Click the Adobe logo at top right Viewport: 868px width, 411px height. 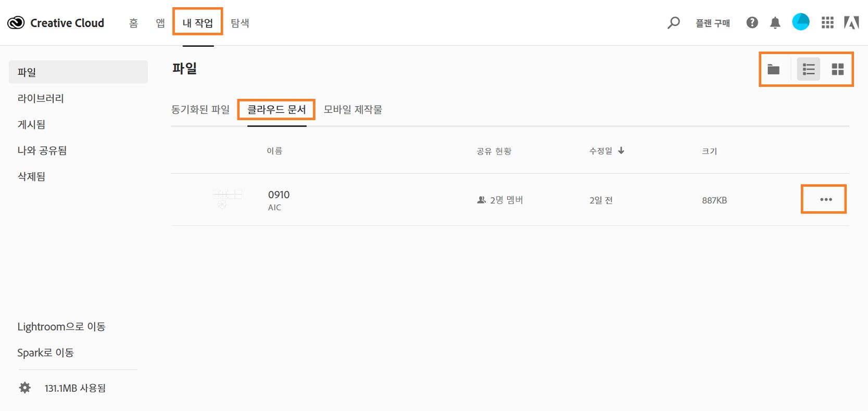pos(852,22)
